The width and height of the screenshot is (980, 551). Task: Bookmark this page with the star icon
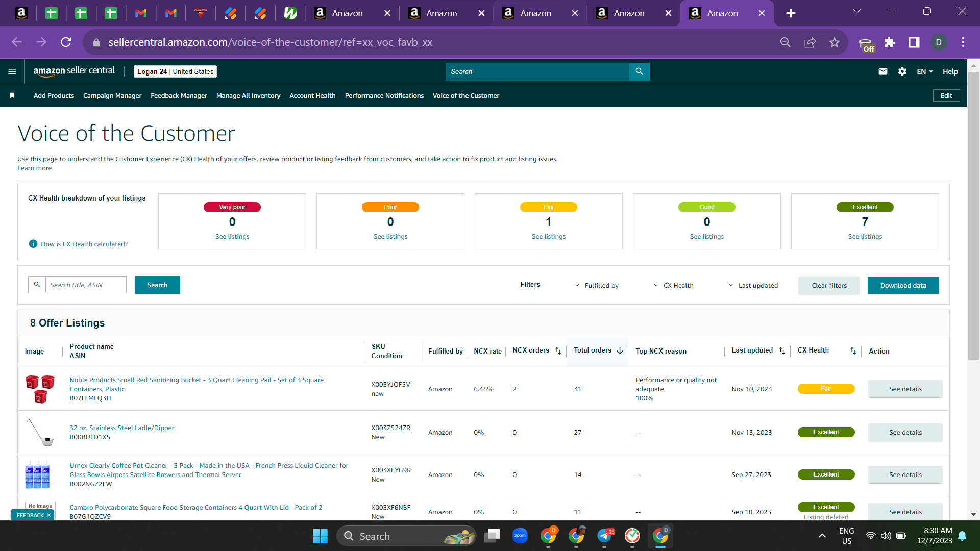pyautogui.click(x=835, y=42)
